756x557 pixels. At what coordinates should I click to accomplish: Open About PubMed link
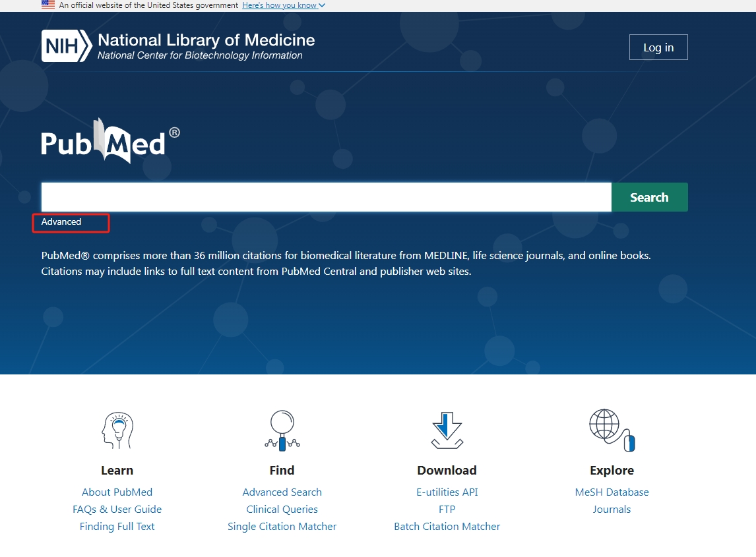[117, 492]
